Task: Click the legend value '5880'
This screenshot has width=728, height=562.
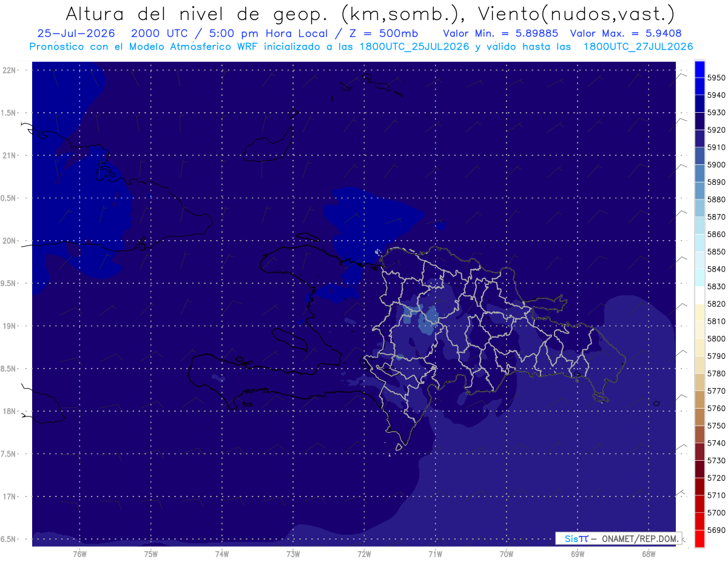Action: pyautogui.click(x=716, y=199)
